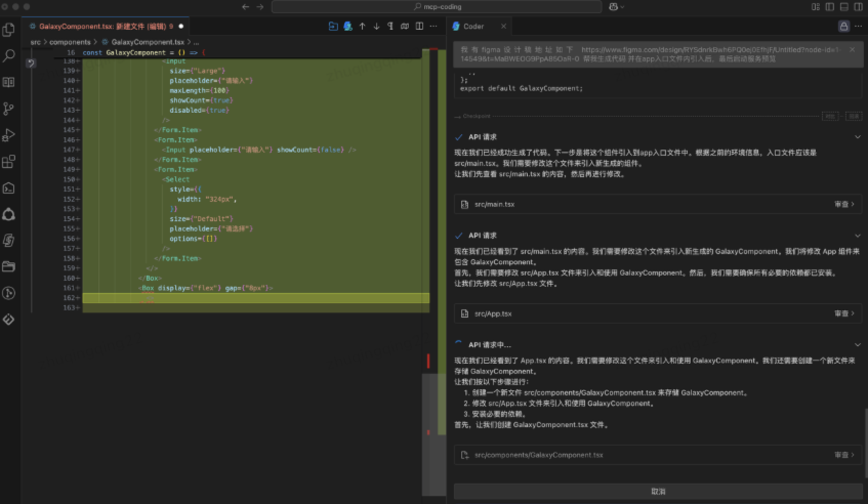Close the Coder tab
Image resolution: width=868 pixels, height=504 pixels.
point(504,26)
